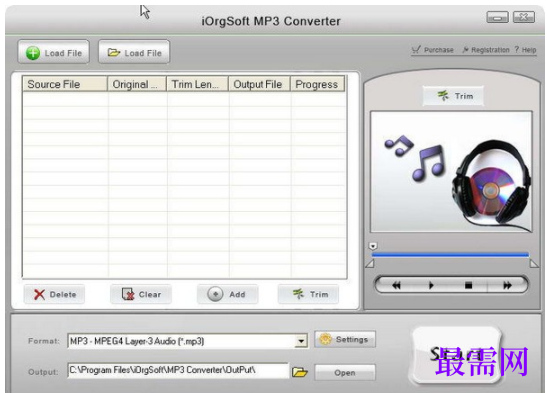Open the Purchase link
The image size is (547, 393).
432,50
